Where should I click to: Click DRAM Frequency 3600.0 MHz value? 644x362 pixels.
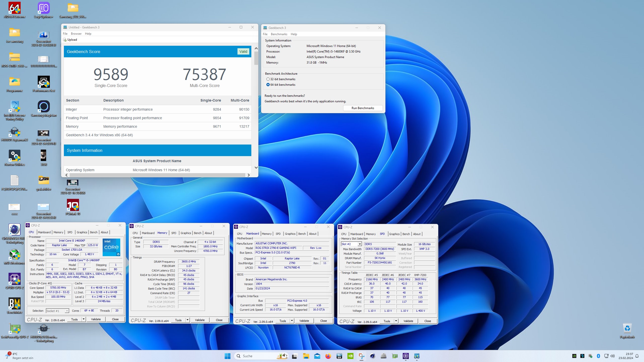click(x=189, y=262)
